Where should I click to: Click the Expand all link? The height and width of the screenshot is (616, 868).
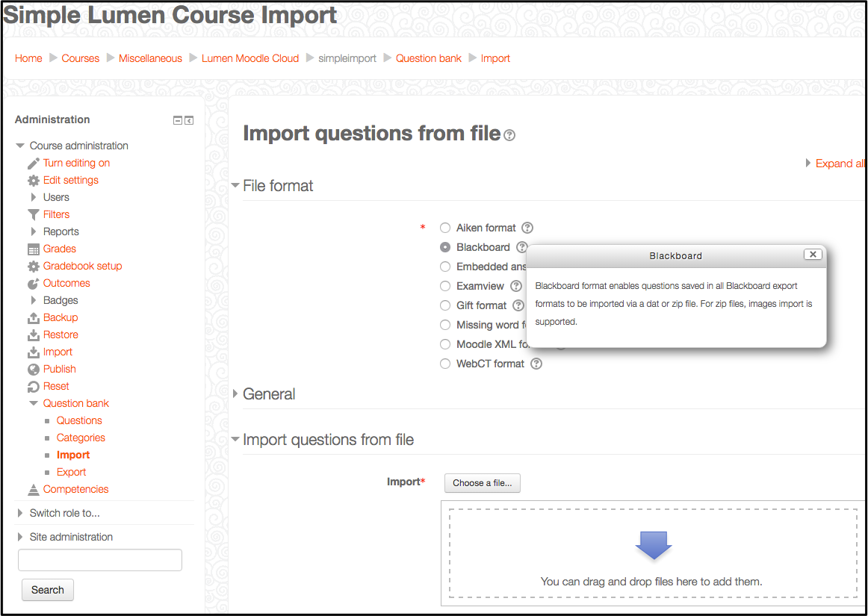point(840,163)
